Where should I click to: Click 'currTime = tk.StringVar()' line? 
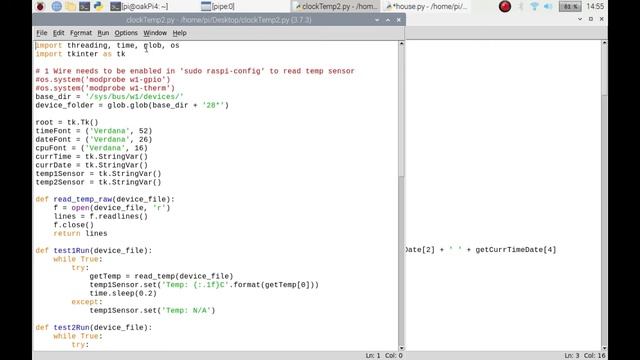[x=91, y=157]
